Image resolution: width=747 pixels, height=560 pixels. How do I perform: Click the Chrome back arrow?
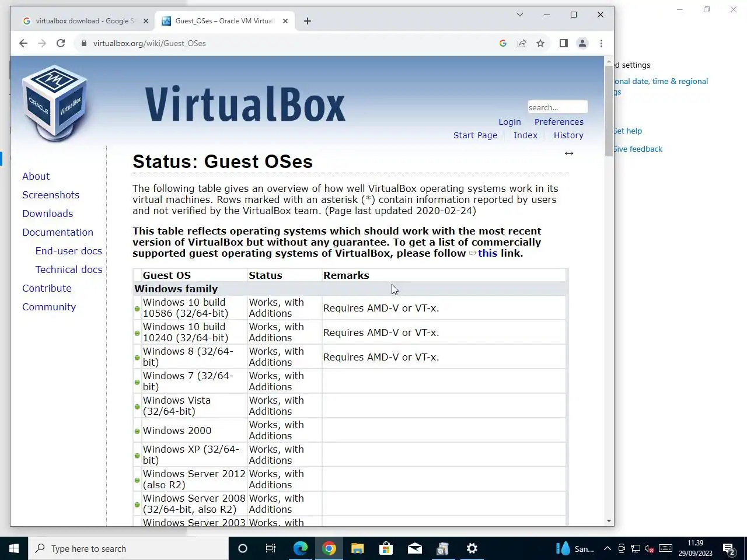click(x=23, y=43)
